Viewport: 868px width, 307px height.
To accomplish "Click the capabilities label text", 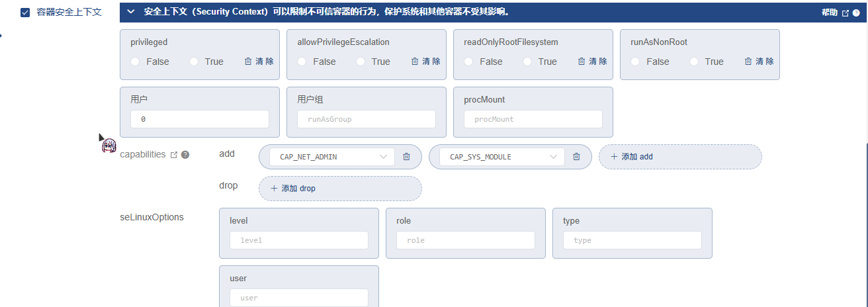I will click(x=143, y=154).
